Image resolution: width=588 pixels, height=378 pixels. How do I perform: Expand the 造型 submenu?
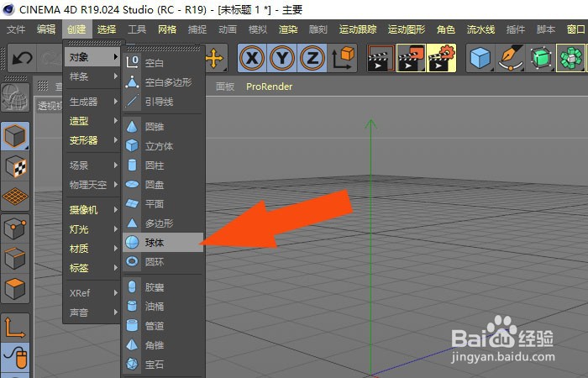[92, 121]
